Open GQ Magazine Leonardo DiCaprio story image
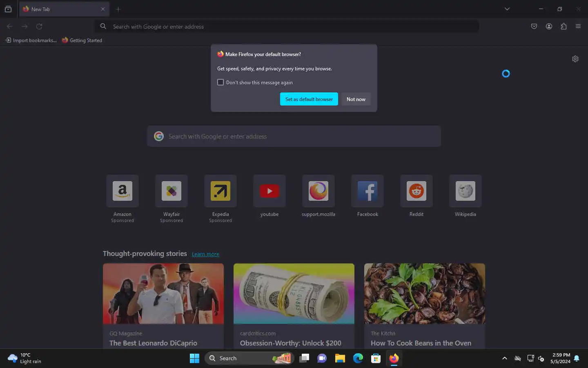This screenshot has height=368, width=588. [163, 294]
